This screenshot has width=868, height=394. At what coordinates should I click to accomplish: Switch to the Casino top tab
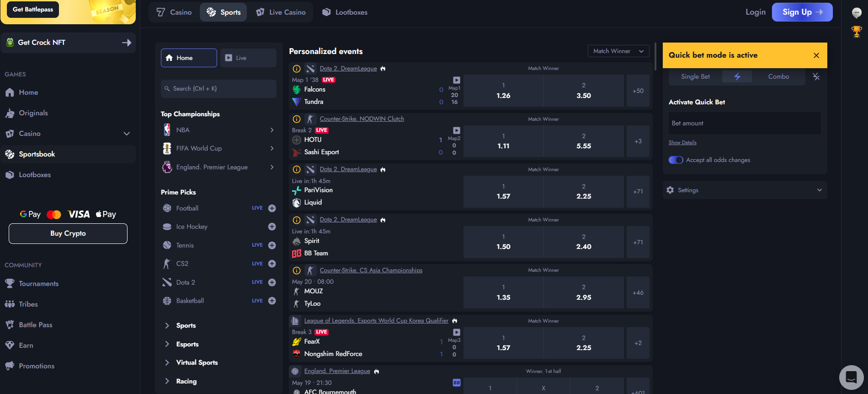[x=174, y=12]
